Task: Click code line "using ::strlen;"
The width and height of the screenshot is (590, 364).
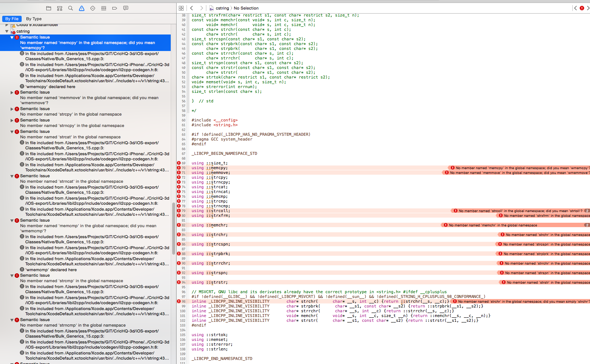Action: tap(210, 349)
